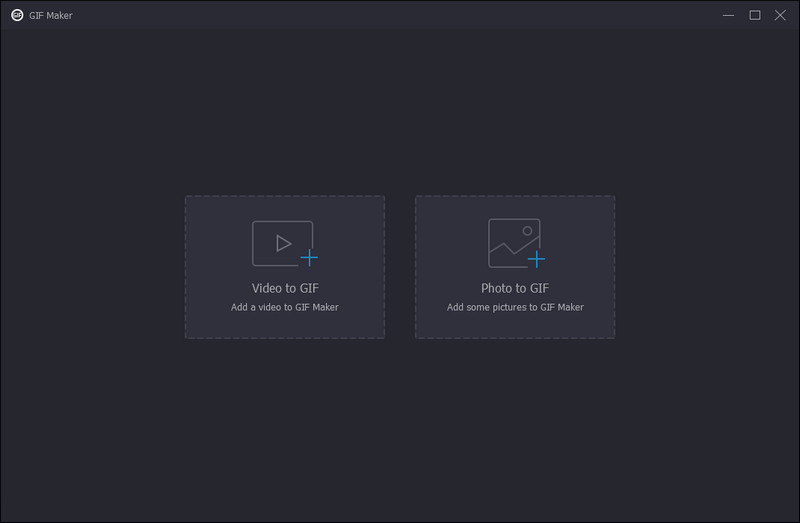Select the "Video to GIF" label

click(285, 288)
